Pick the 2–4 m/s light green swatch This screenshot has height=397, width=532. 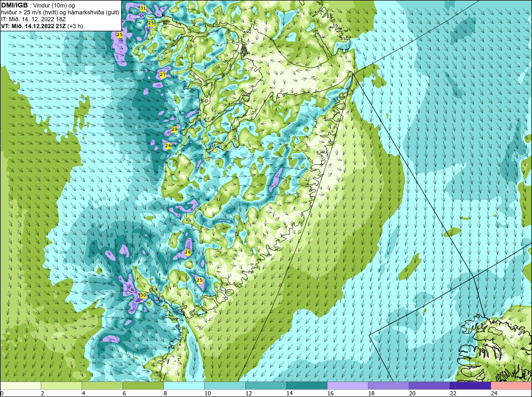click(x=61, y=386)
